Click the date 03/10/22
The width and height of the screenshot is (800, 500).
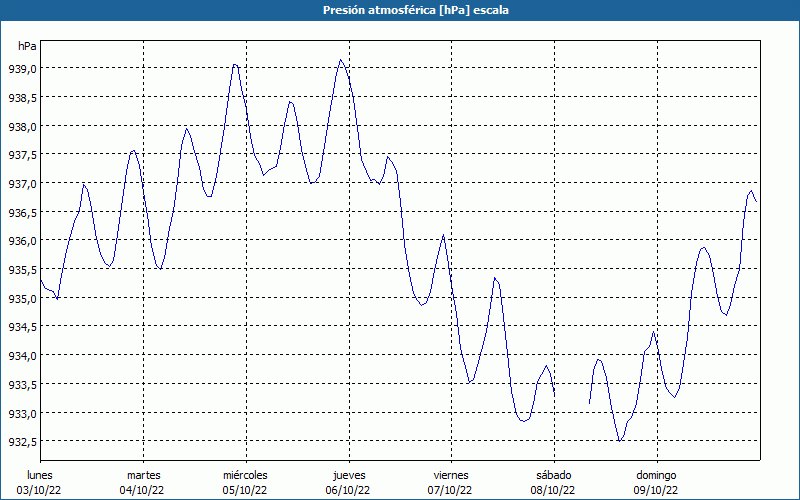[39, 490]
